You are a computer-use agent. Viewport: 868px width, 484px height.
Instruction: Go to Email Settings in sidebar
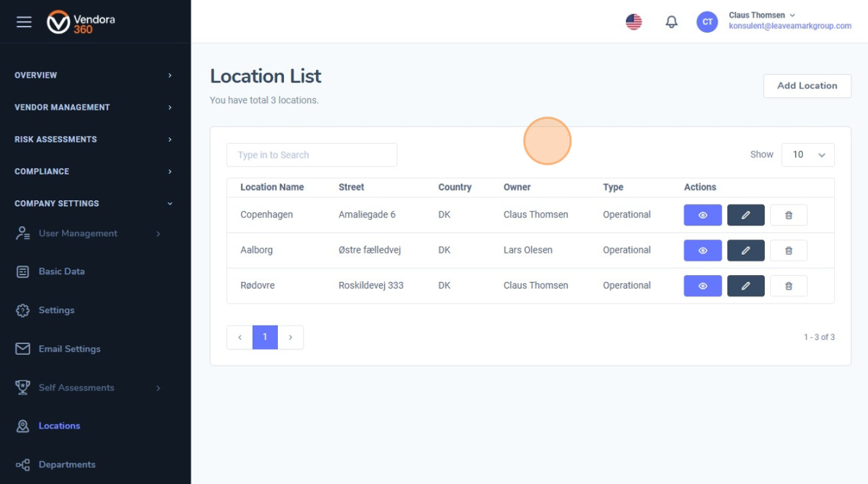69,349
